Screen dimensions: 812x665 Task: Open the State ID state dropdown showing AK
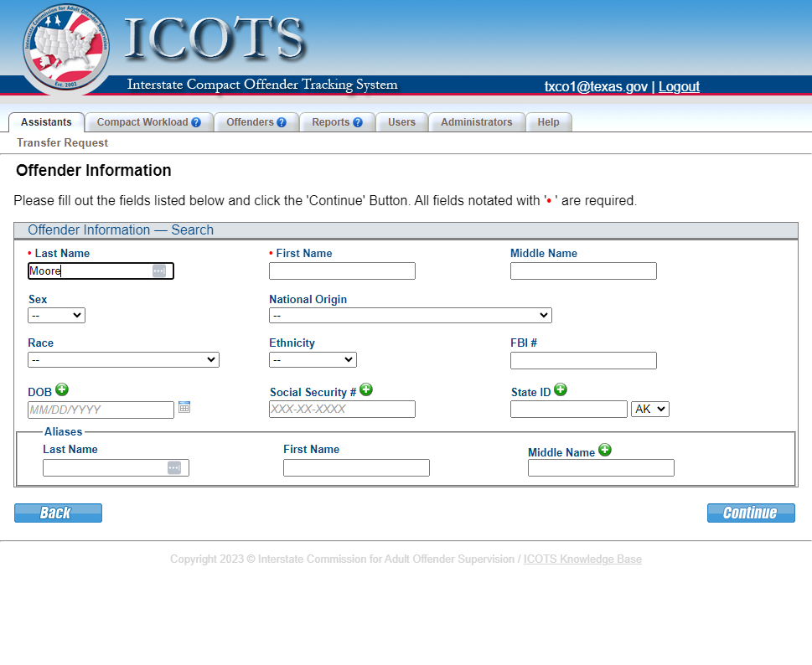coord(650,409)
